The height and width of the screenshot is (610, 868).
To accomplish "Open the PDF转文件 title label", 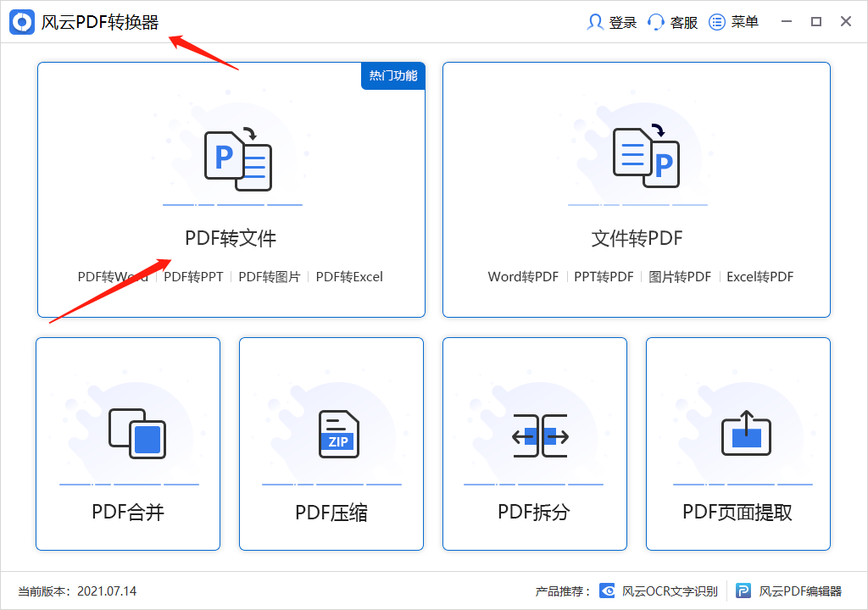I will tap(231, 239).
